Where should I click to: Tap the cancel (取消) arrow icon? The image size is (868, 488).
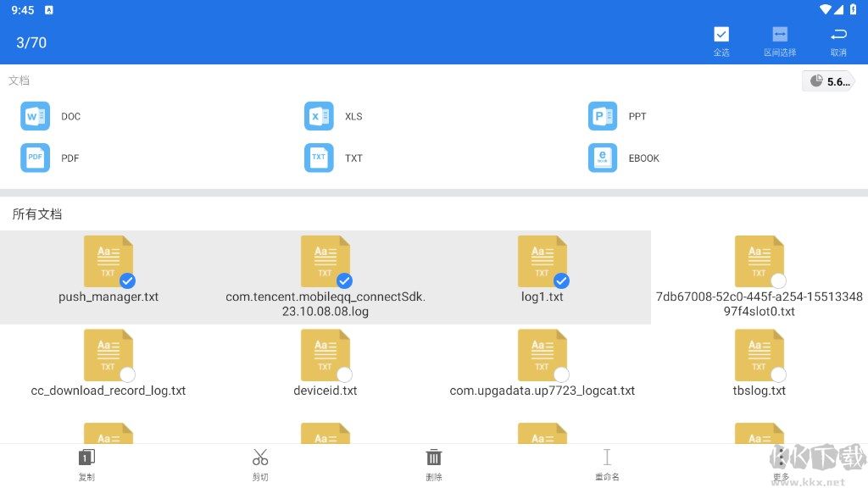pos(838,35)
